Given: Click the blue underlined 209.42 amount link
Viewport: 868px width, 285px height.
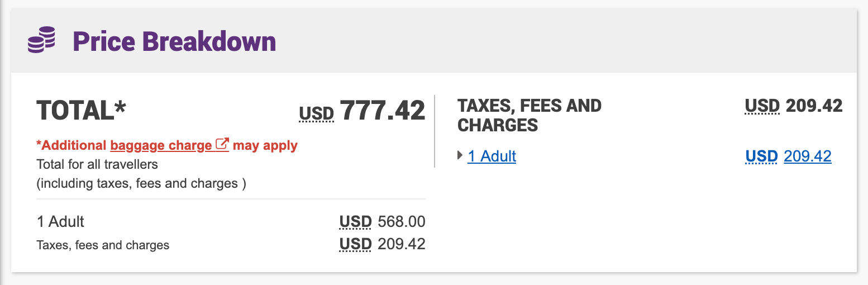Looking at the screenshot, I should coord(807,156).
